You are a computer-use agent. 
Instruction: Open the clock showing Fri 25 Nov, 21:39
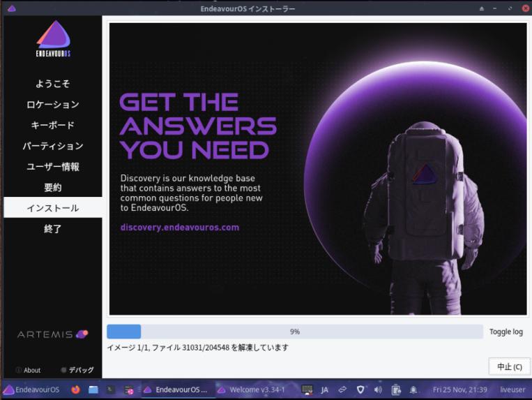459,390
